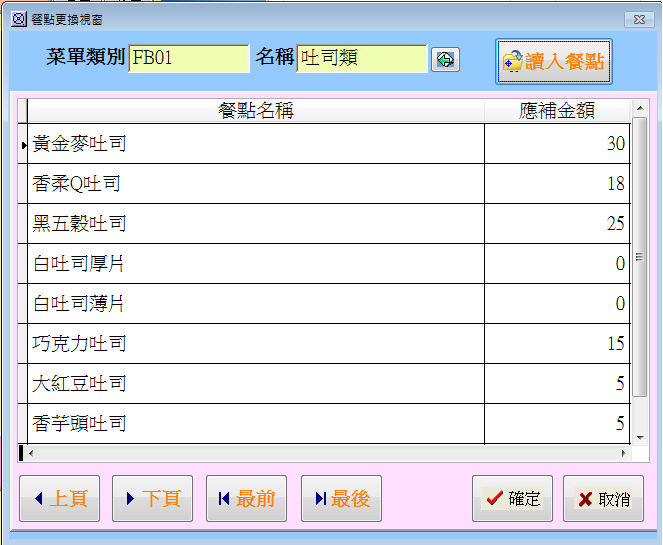Select the 白吐司厚片 row
Image resolution: width=663 pixels, height=545 pixels.
pos(255,264)
